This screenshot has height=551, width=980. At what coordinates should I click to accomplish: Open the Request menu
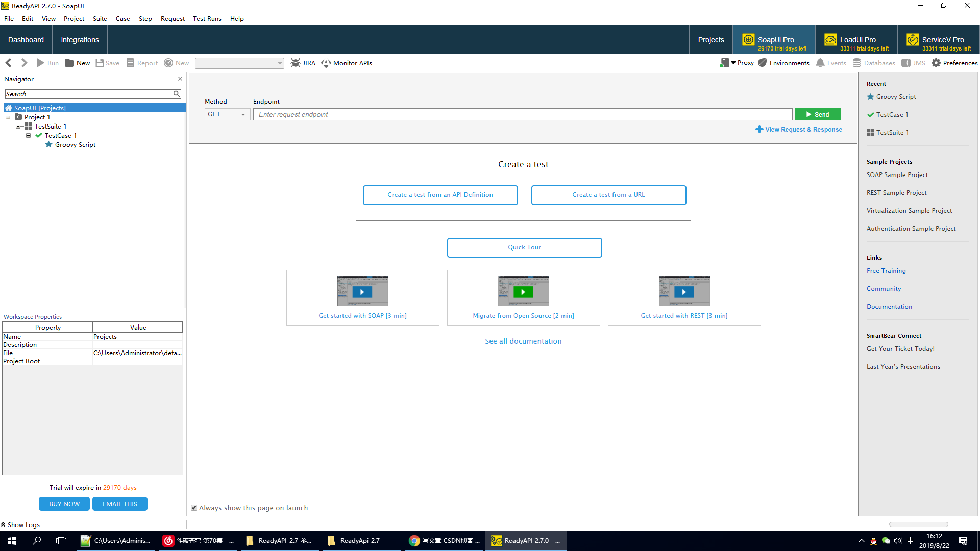coord(173,19)
